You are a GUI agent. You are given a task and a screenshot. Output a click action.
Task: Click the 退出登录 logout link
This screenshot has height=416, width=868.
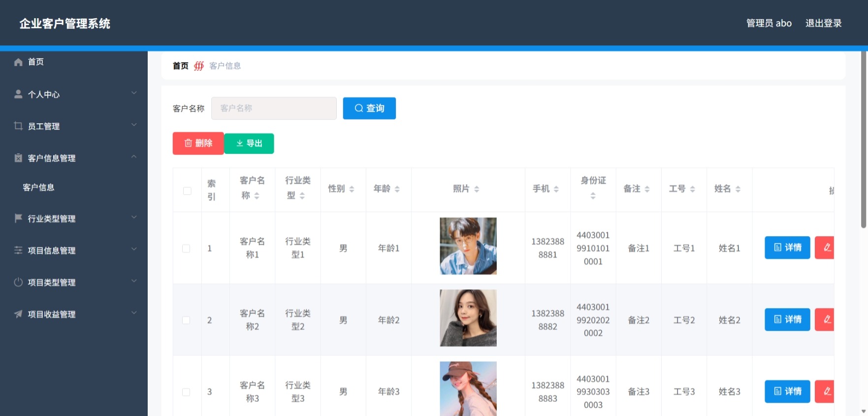pyautogui.click(x=823, y=23)
